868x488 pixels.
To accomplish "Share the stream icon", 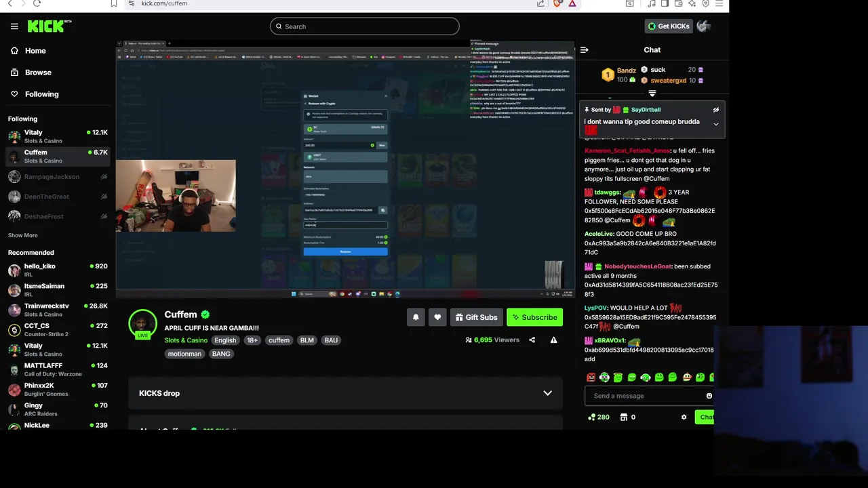I will click(532, 340).
